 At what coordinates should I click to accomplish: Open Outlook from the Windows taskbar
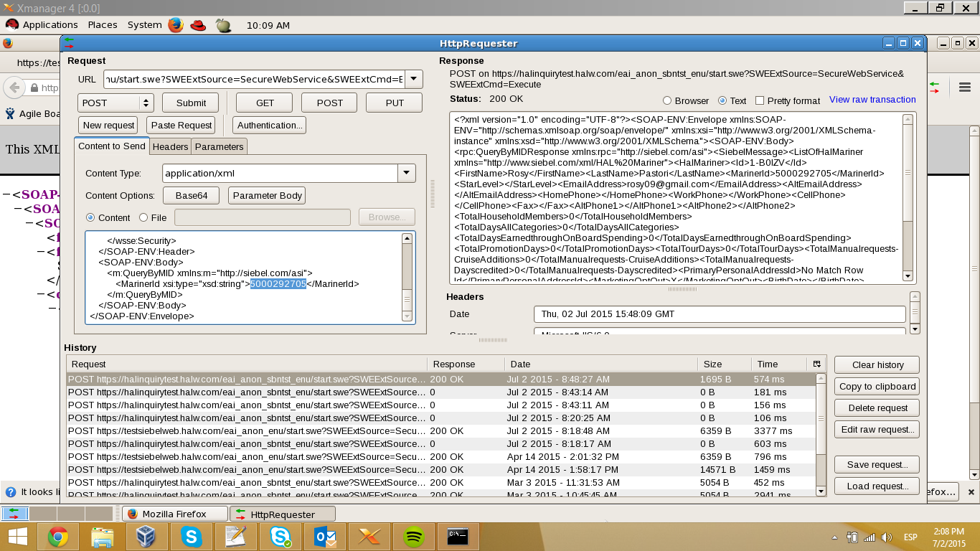pyautogui.click(x=324, y=536)
